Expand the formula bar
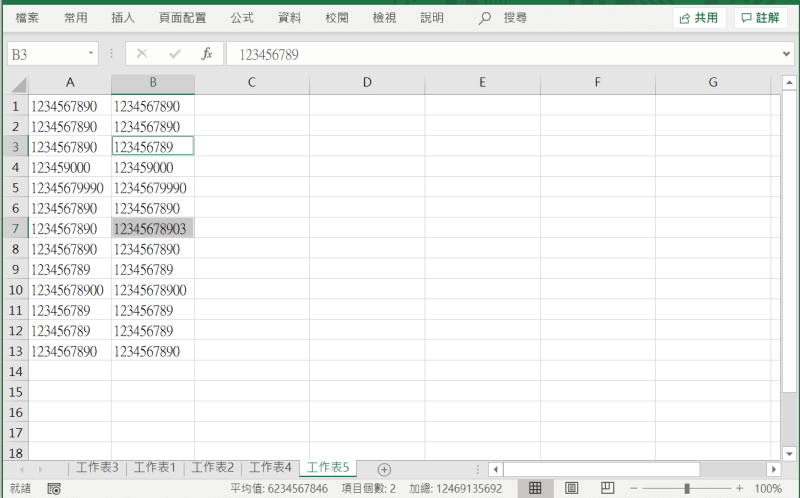The height and width of the screenshot is (498, 800). coord(786,54)
